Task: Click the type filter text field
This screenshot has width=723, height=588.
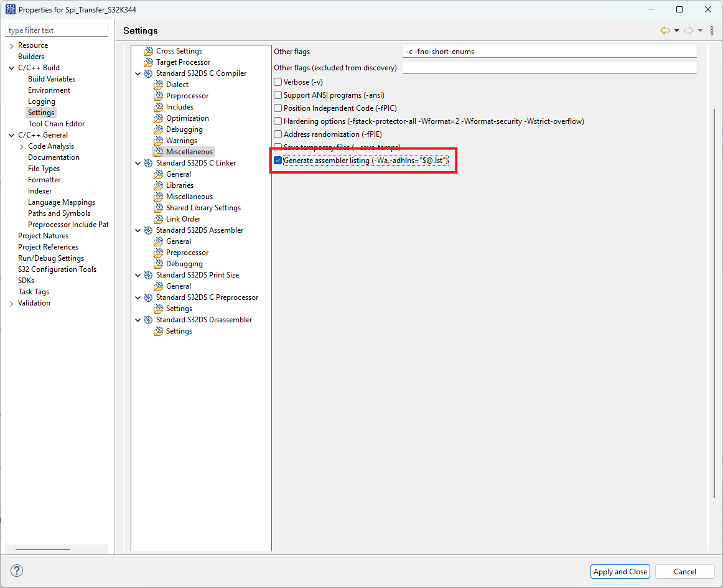Action: (x=56, y=29)
